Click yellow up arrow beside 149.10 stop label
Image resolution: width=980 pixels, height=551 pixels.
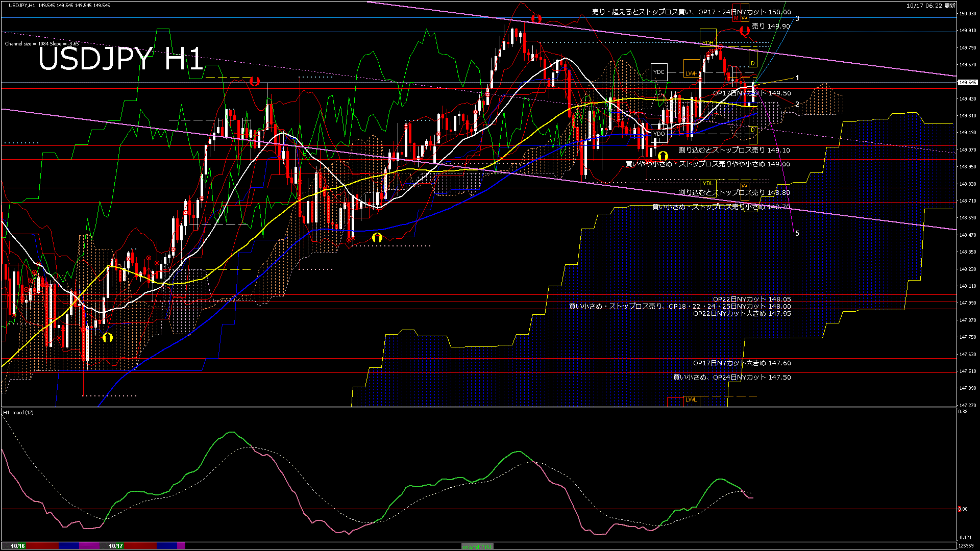pyautogui.click(x=663, y=156)
